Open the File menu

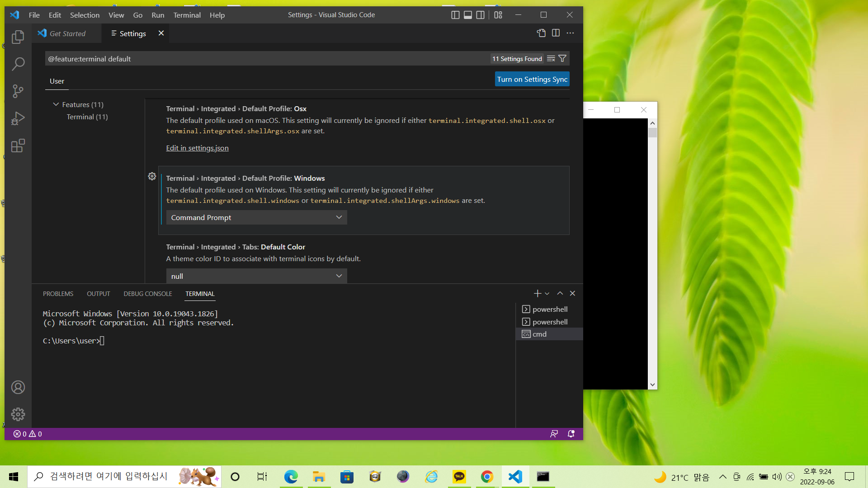pyautogui.click(x=34, y=15)
